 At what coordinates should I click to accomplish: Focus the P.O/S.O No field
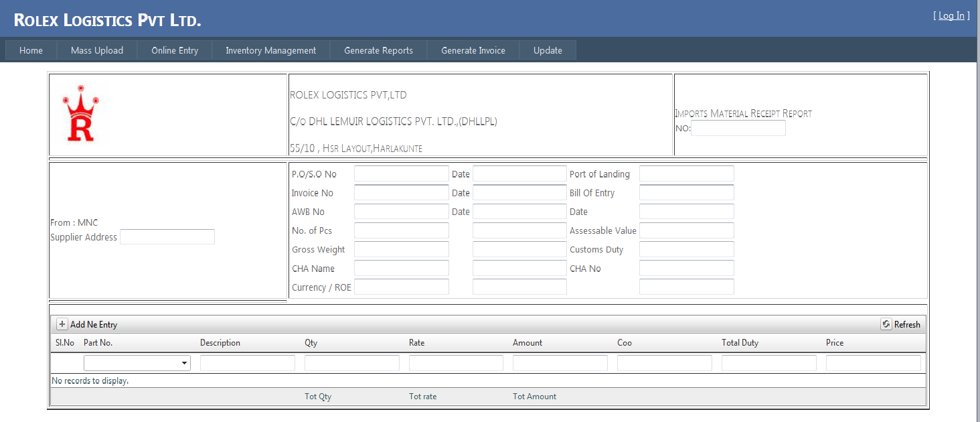click(402, 174)
